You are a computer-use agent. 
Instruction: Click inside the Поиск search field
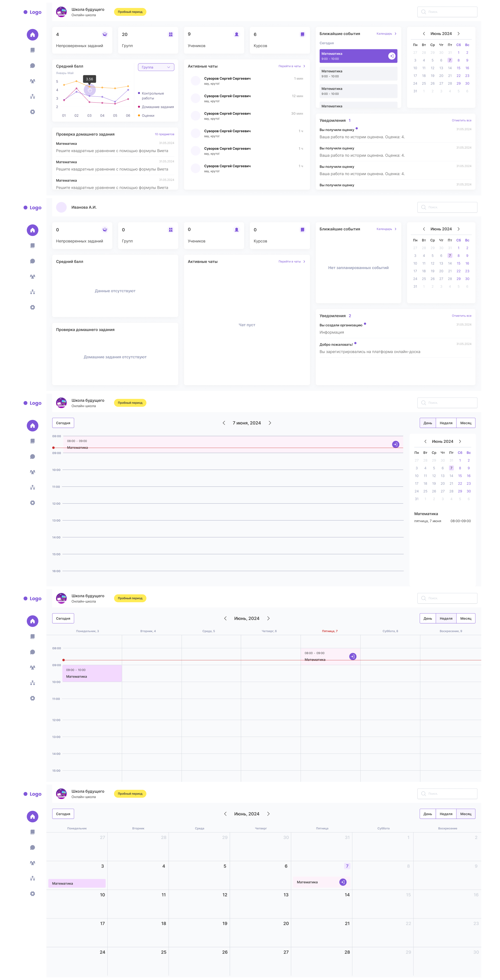pyautogui.click(x=447, y=12)
